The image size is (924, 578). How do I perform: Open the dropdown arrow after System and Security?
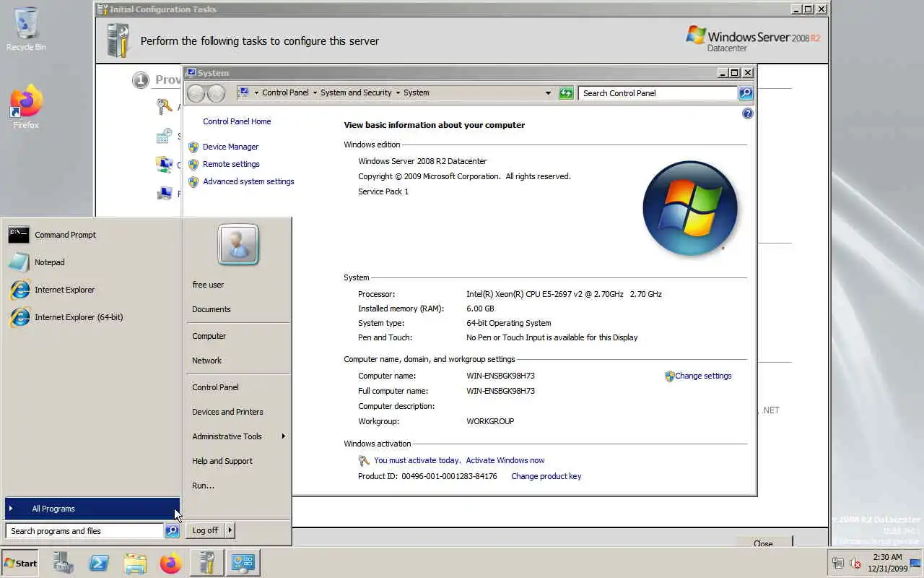pos(398,92)
